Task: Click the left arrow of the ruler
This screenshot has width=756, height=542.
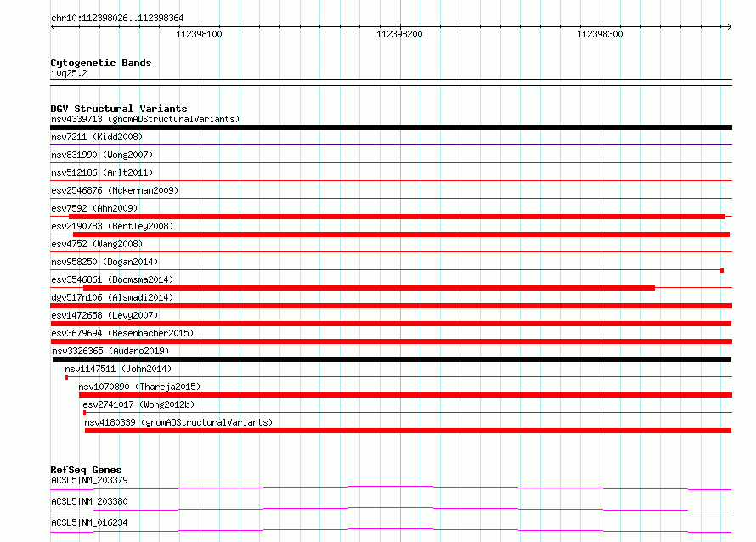Action: [54, 27]
